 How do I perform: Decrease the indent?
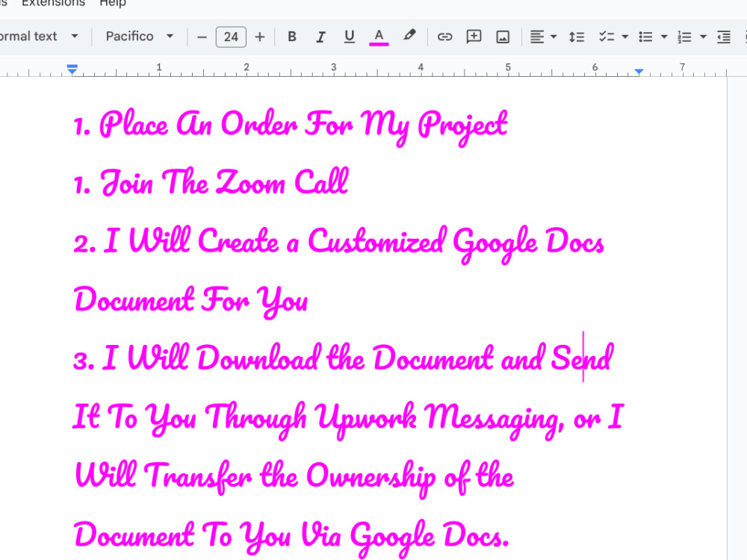click(724, 37)
